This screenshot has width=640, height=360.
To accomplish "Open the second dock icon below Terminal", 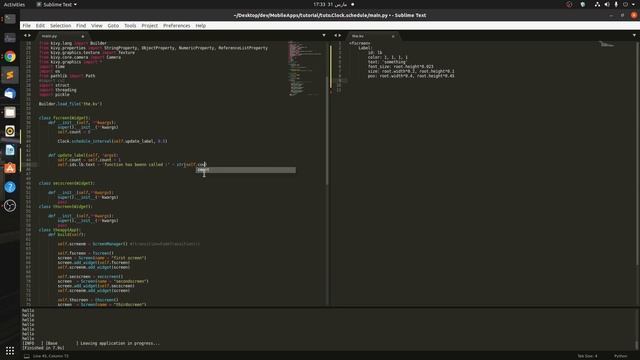I will (10, 38).
